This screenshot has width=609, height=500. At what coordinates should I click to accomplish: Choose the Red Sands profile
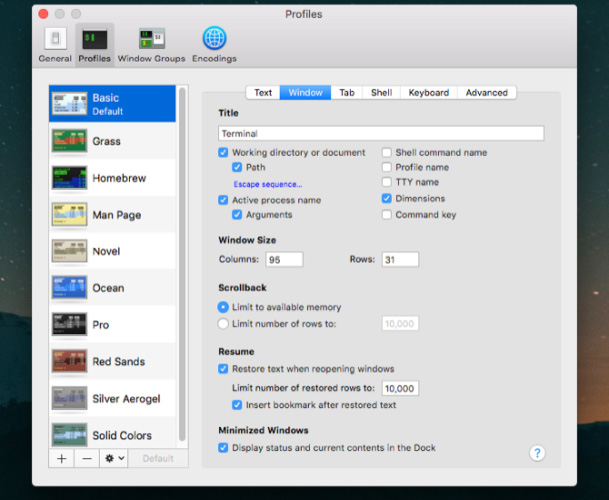(118, 362)
